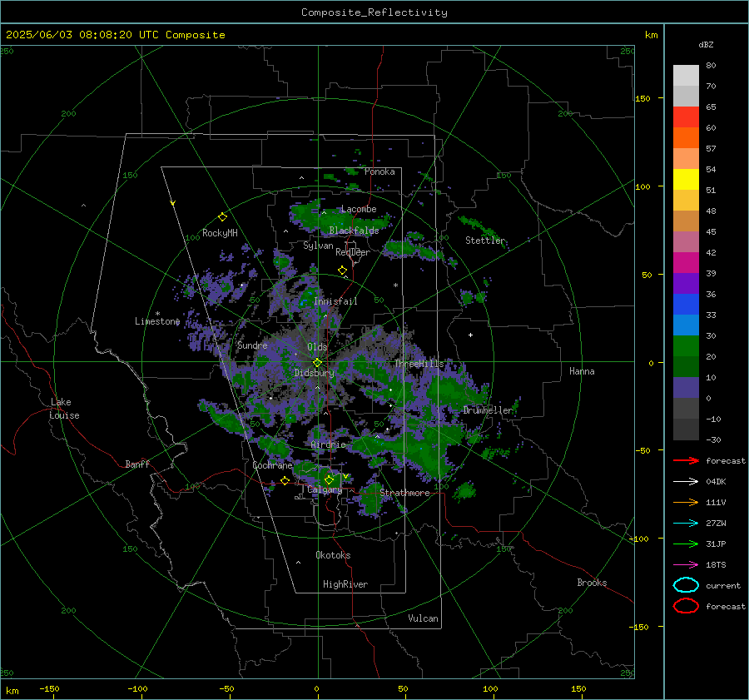
Task: Click the 'current' legend text
Action: pos(723,586)
